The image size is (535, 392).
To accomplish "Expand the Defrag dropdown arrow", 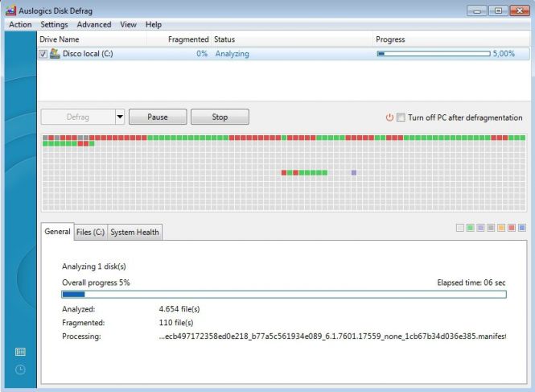I will (x=120, y=117).
